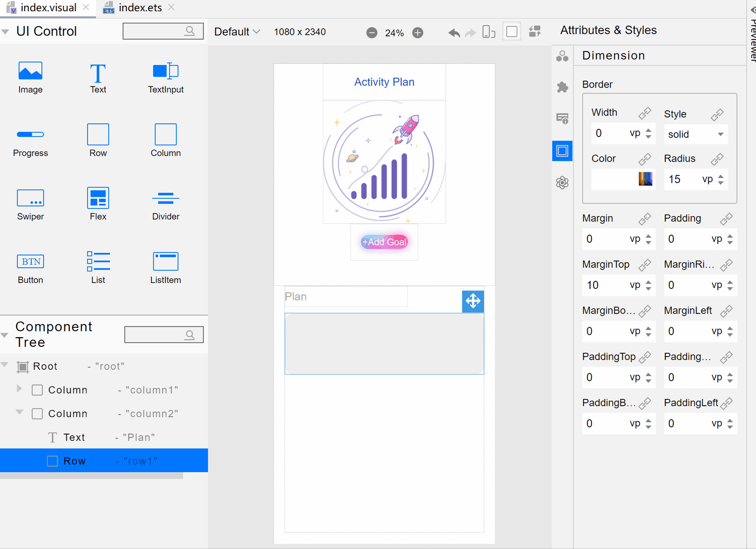Screen dimensions: 756x549
Task: Switch to the index.ets tab
Action: [140, 8]
